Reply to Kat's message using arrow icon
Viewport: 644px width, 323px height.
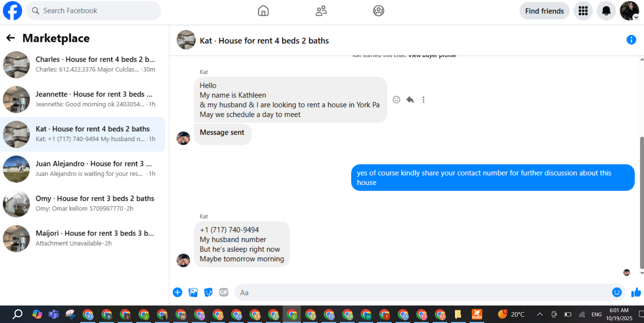[x=410, y=100]
